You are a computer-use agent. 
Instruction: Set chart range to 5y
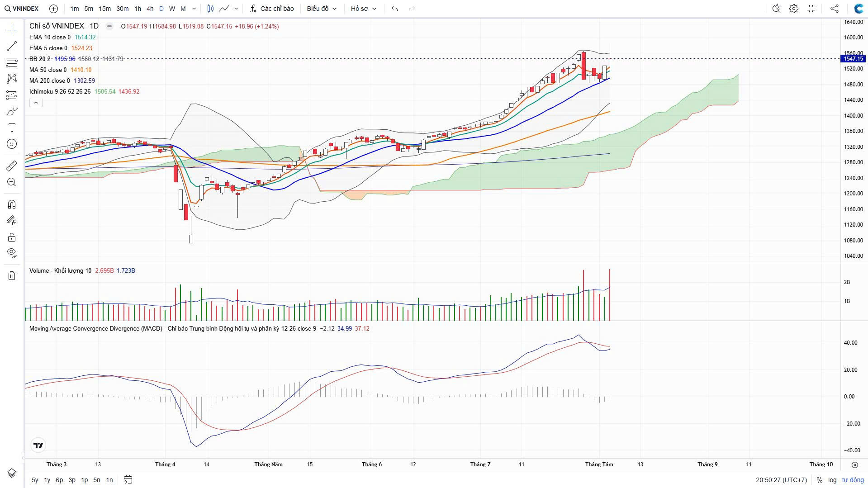tap(35, 480)
